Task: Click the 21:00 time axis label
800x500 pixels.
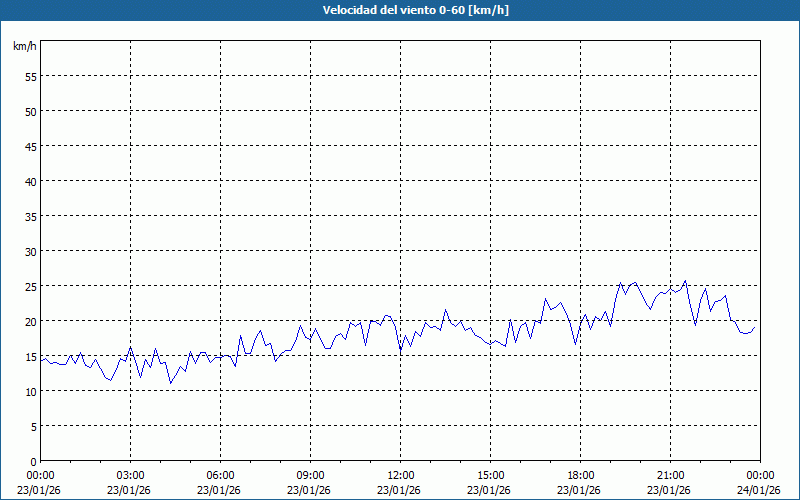Action: click(x=670, y=475)
